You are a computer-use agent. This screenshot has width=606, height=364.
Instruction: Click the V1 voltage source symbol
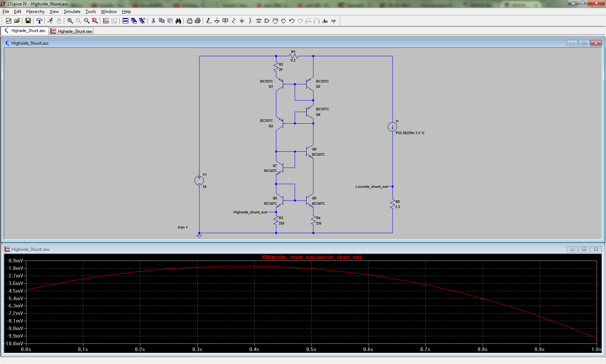pos(199,181)
